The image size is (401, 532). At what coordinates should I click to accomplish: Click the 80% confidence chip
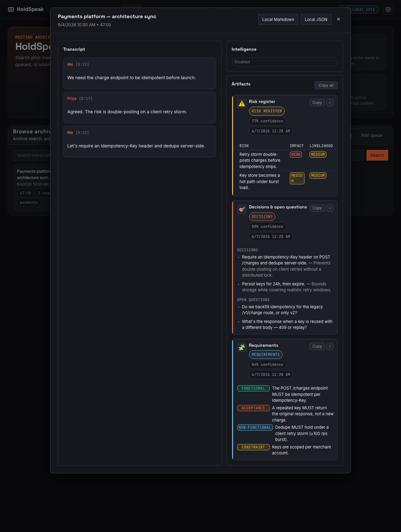(268, 227)
